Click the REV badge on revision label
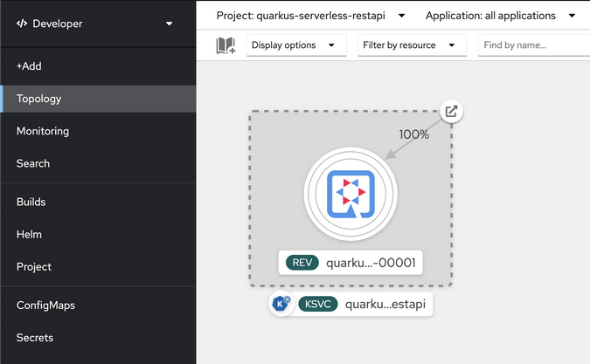The width and height of the screenshot is (590, 364). (x=302, y=263)
